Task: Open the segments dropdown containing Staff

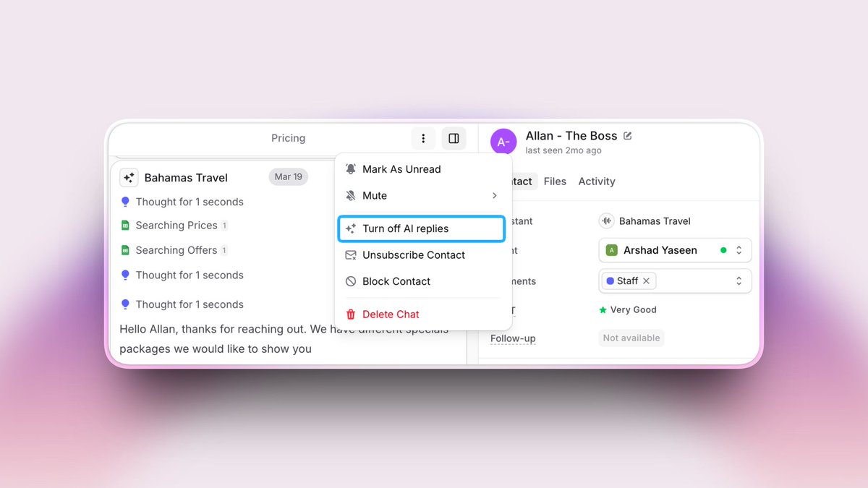Action: pyautogui.click(x=676, y=281)
